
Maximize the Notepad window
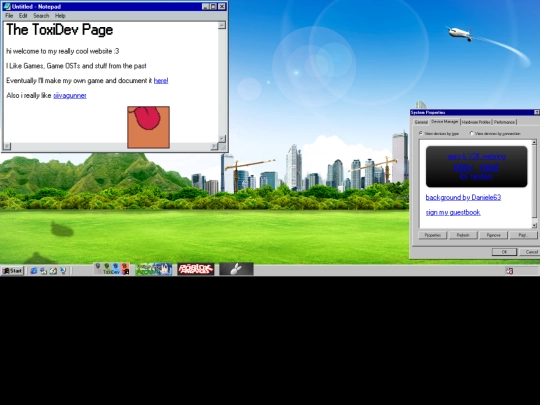[x=213, y=6]
